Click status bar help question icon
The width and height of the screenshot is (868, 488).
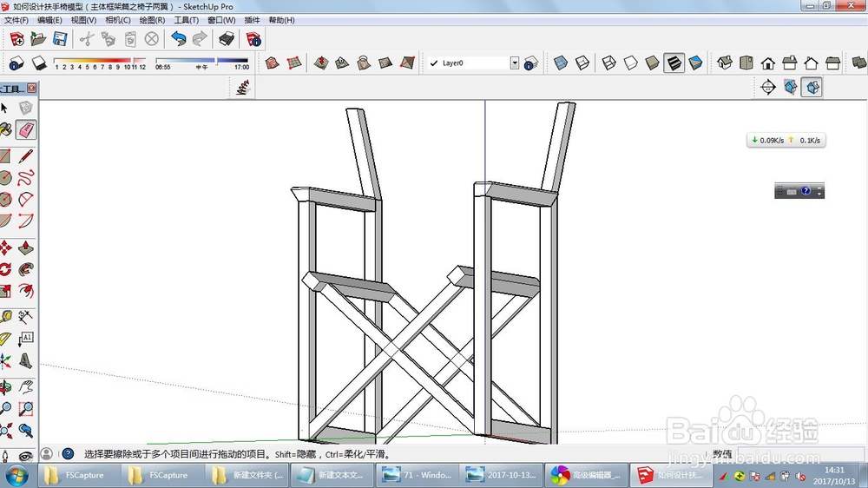click(68, 454)
